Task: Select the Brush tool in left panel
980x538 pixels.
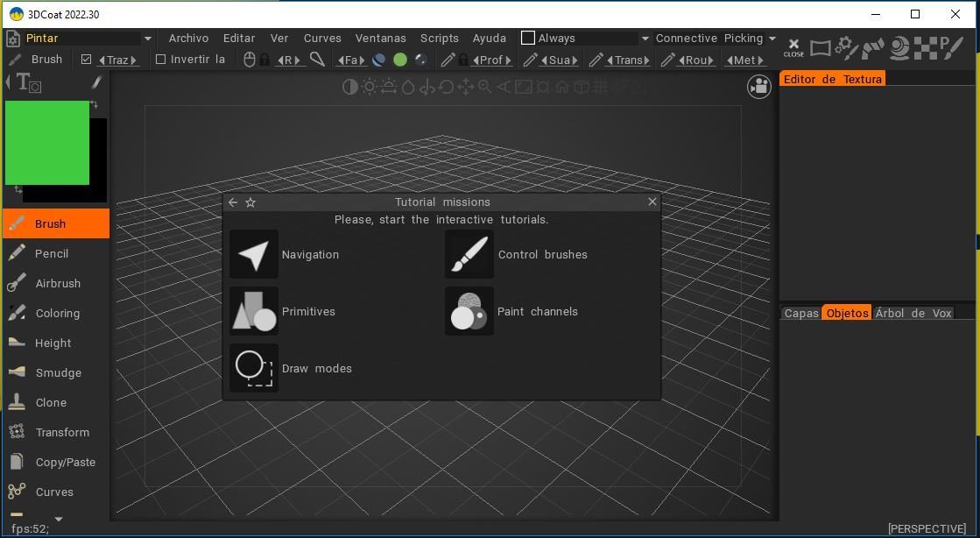Action: 56,223
